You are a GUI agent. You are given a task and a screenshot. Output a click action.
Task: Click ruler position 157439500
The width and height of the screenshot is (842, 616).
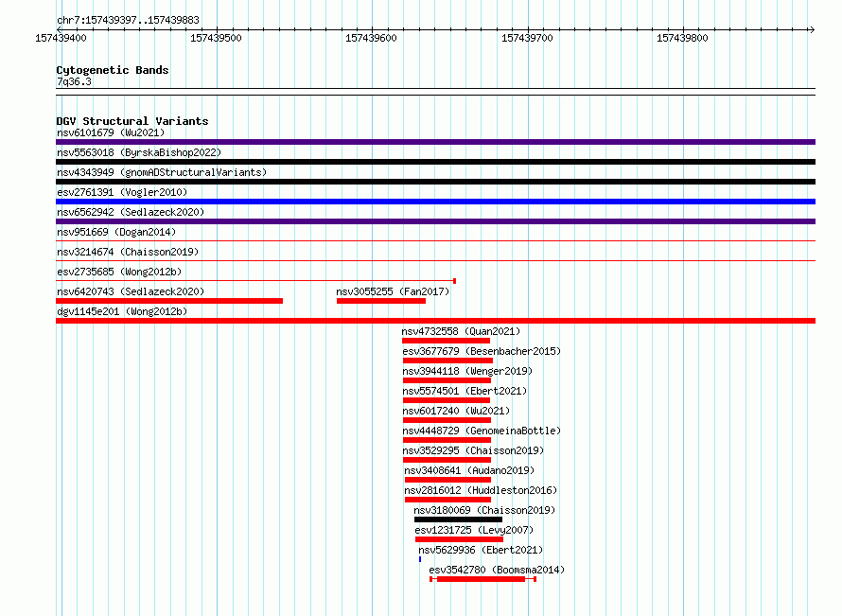pyautogui.click(x=216, y=38)
